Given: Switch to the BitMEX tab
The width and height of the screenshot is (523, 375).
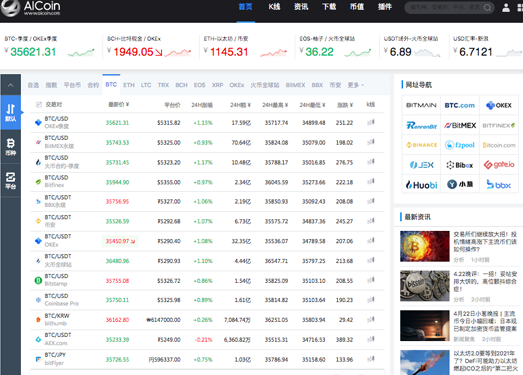Looking at the screenshot, I should tap(295, 85).
